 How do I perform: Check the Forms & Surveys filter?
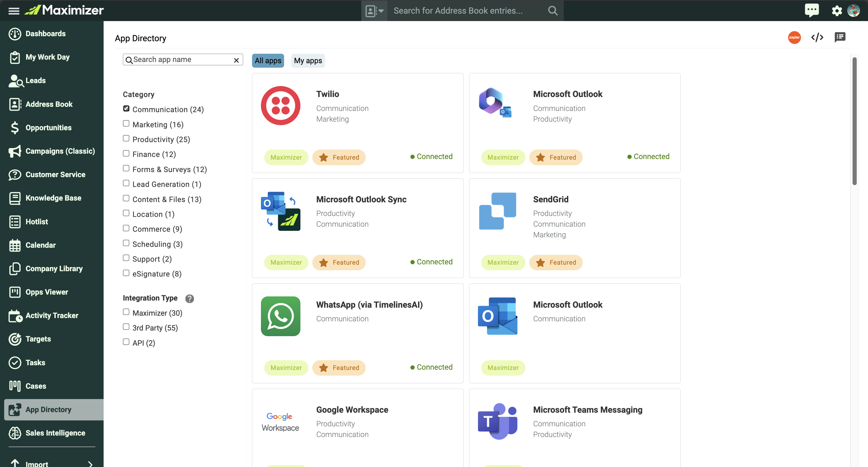pos(126,168)
